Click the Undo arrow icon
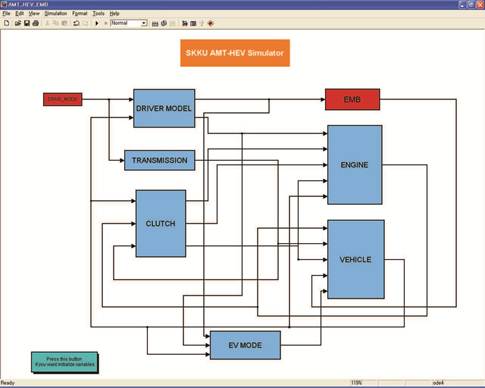This screenshot has height=388, width=485. pos(76,23)
